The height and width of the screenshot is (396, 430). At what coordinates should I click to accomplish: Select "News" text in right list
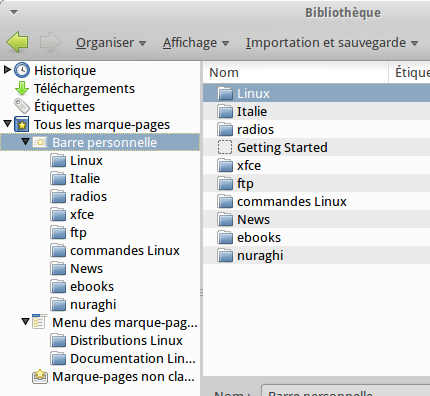[254, 219]
